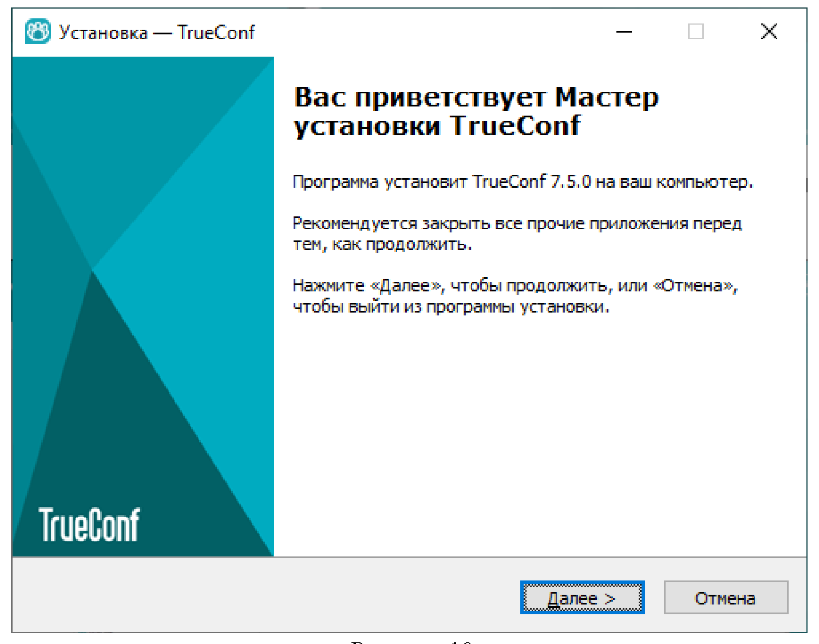
Task: Click the word TrueConf in the bold heading
Action: click(514, 126)
